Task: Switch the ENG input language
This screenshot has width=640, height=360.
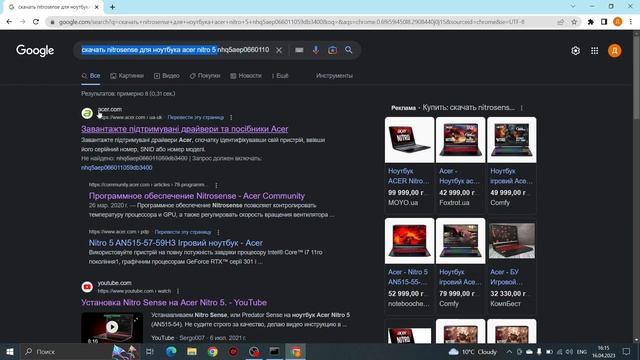Action: [x=582, y=351]
